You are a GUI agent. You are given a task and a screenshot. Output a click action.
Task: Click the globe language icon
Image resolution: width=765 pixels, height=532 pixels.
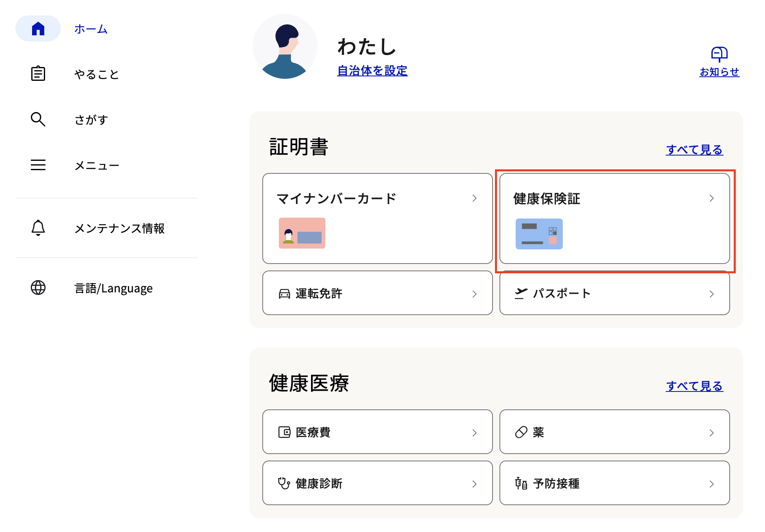pyautogui.click(x=38, y=288)
